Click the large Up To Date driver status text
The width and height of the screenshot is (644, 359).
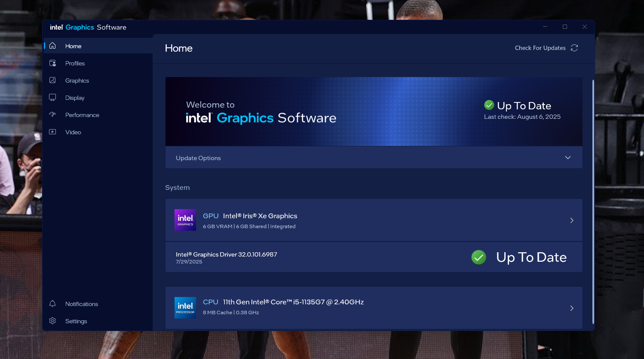(x=531, y=257)
